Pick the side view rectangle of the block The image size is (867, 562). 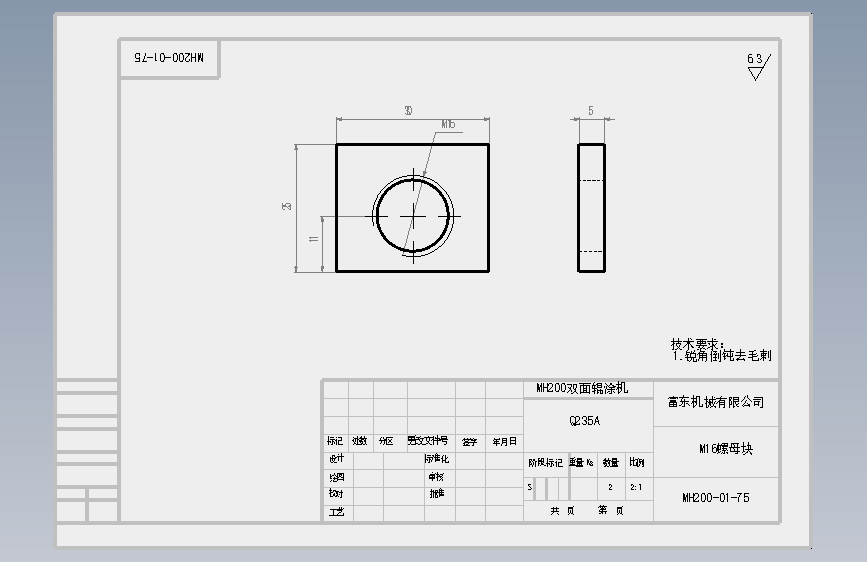(592, 208)
